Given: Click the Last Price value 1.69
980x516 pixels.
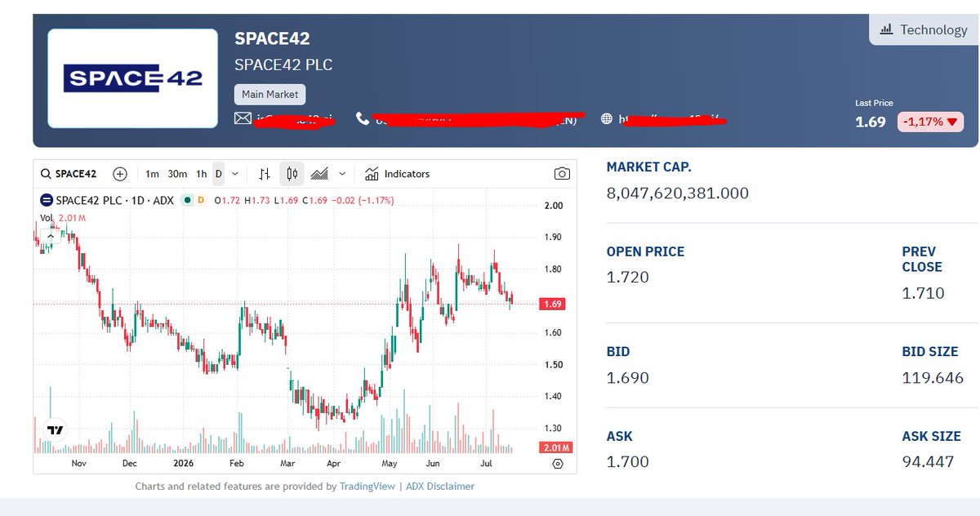Looking at the screenshot, I should click(871, 122).
